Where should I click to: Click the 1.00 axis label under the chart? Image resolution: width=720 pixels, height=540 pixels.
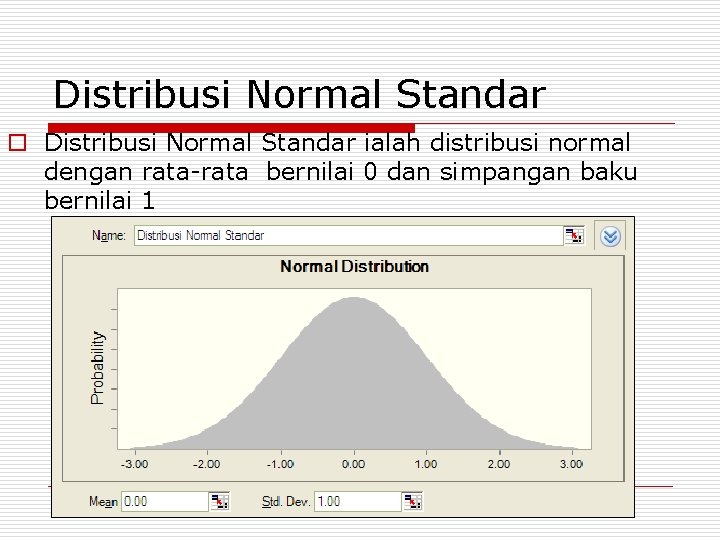point(426,464)
